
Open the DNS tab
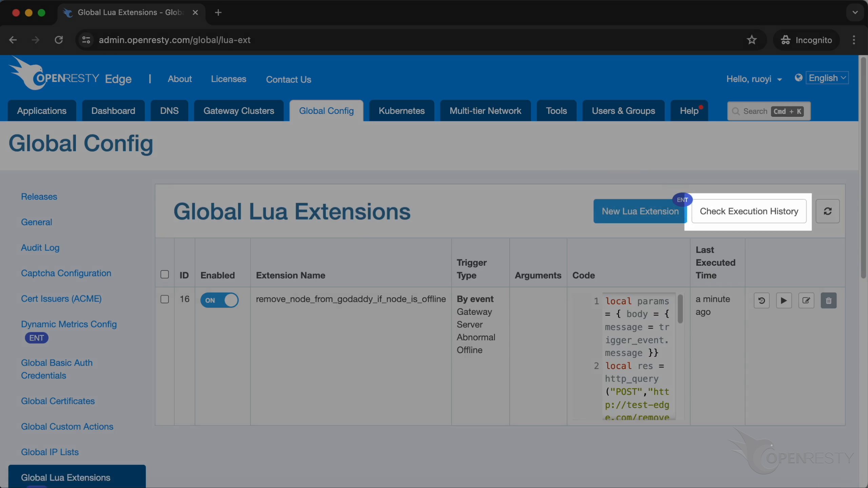(169, 110)
